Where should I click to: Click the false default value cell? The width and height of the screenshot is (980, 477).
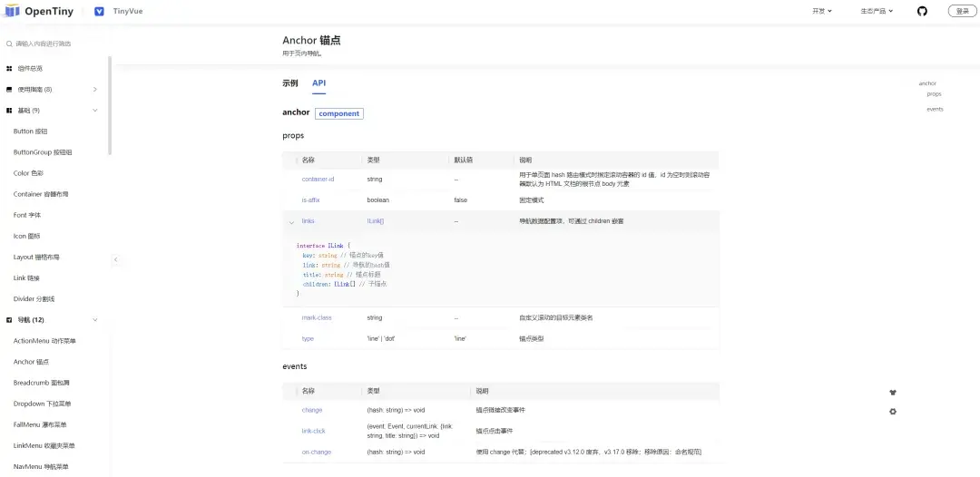tap(461, 200)
